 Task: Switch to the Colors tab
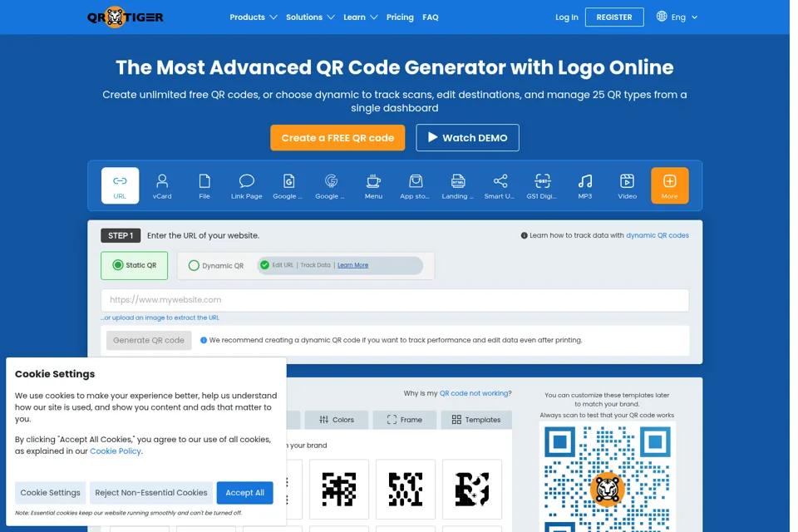click(337, 420)
